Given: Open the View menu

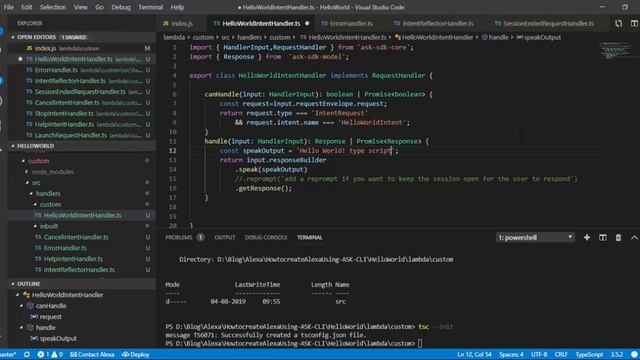Looking at the screenshot, I should (80, 7).
